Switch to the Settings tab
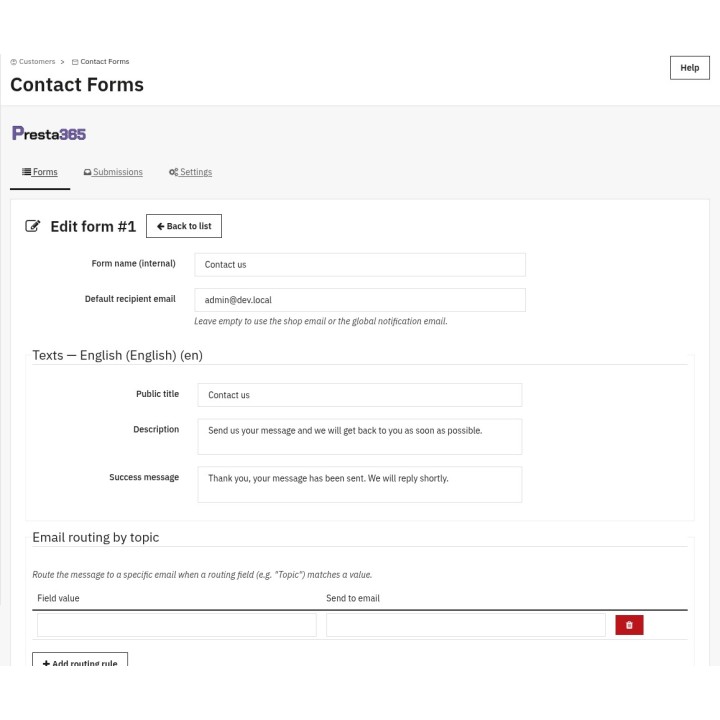Image resolution: width=720 pixels, height=720 pixels. pos(191,172)
